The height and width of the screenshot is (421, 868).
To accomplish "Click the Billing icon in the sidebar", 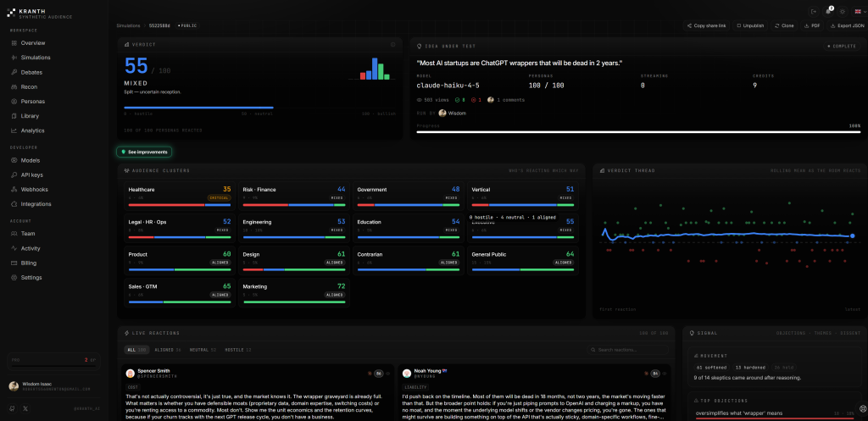I will click(x=14, y=263).
